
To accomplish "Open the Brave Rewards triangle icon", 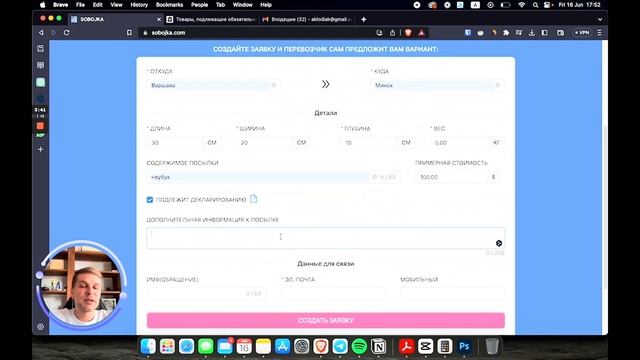I will 422,33.
